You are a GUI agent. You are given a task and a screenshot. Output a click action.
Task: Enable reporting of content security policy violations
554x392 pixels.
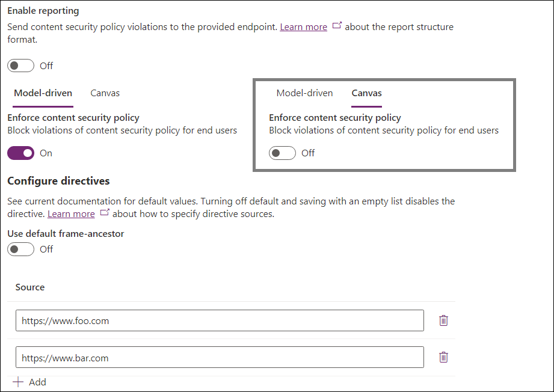pos(20,66)
